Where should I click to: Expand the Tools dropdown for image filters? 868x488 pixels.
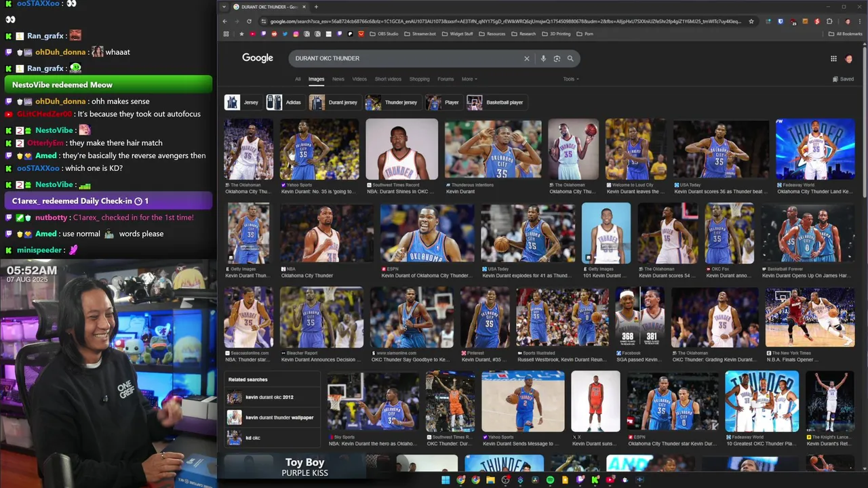point(571,79)
